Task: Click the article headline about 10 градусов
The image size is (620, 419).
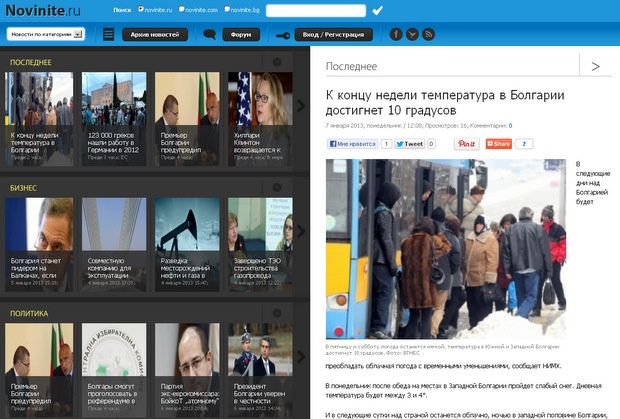Action: (x=445, y=102)
